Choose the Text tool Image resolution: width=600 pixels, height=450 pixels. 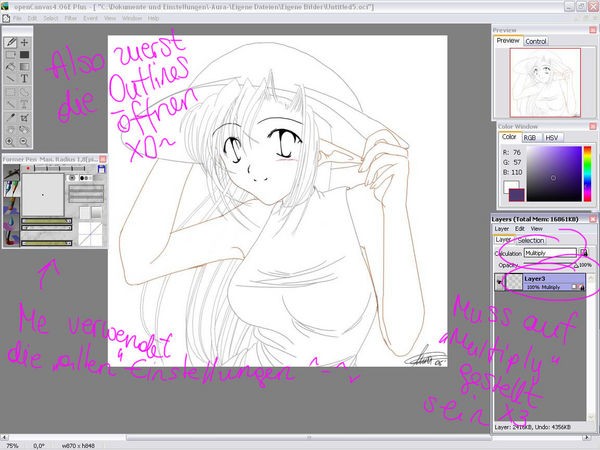23,78
